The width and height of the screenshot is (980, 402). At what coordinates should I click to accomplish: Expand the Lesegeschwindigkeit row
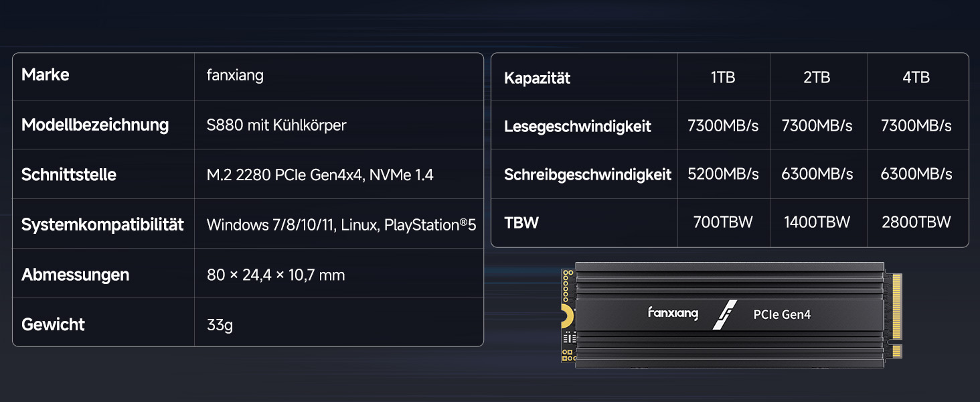[x=578, y=126]
